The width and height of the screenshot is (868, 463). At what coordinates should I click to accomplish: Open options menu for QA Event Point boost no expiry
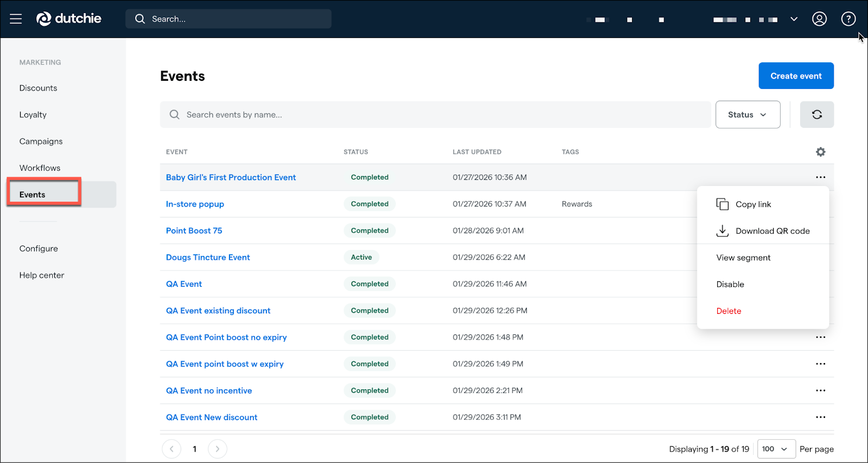pyautogui.click(x=821, y=337)
